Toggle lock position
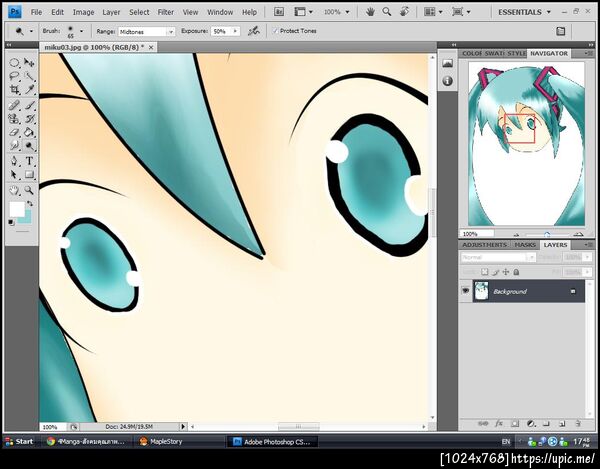Image resolution: width=600 pixels, height=469 pixels. click(506, 272)
